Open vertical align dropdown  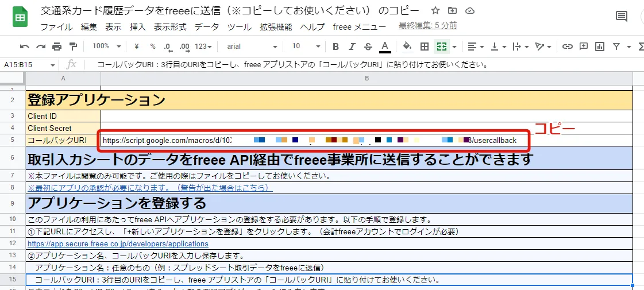[x=498, y=47]
